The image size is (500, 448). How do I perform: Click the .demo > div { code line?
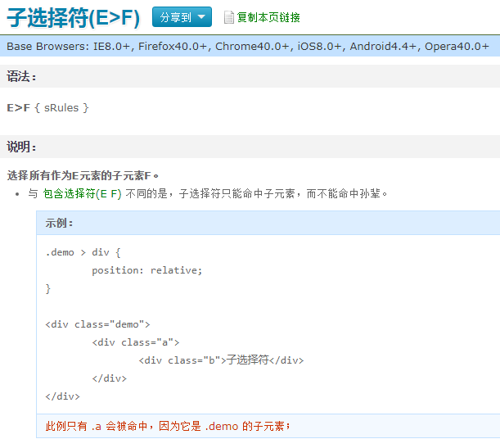(x=83, y=252)
